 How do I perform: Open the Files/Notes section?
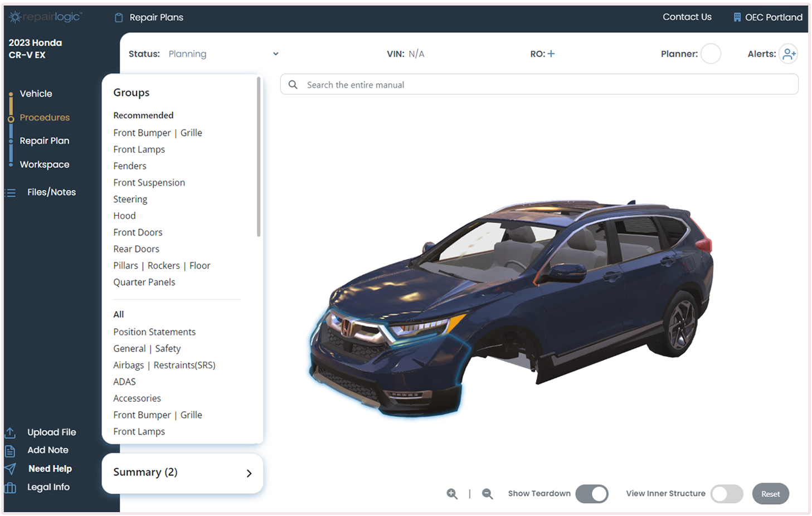pyautogui.click(x=51, y=192)
